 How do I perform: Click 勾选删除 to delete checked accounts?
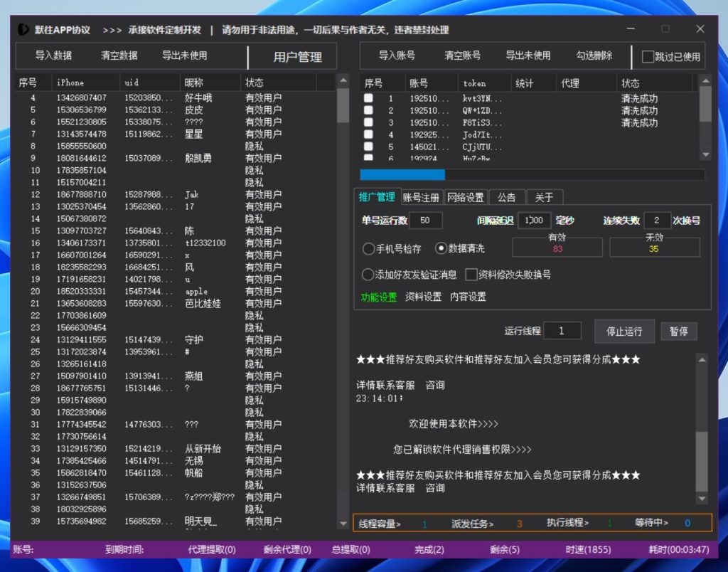tap(594, 55)
